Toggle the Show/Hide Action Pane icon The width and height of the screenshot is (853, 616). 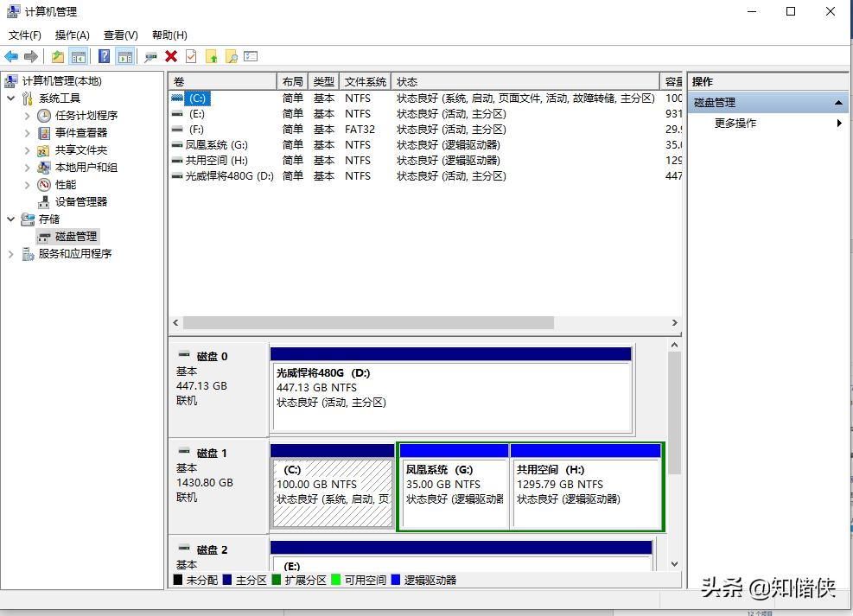pos(125,56)
